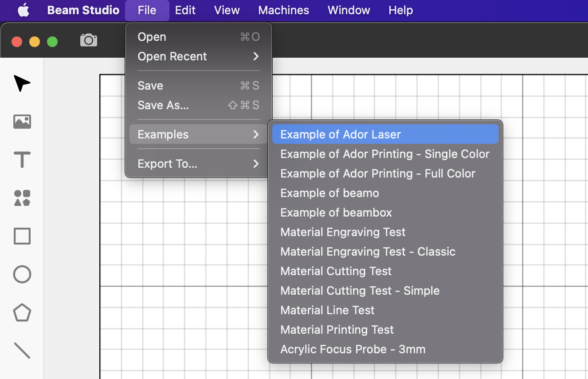Select the Rectangle drawing tool

(22, 236)
